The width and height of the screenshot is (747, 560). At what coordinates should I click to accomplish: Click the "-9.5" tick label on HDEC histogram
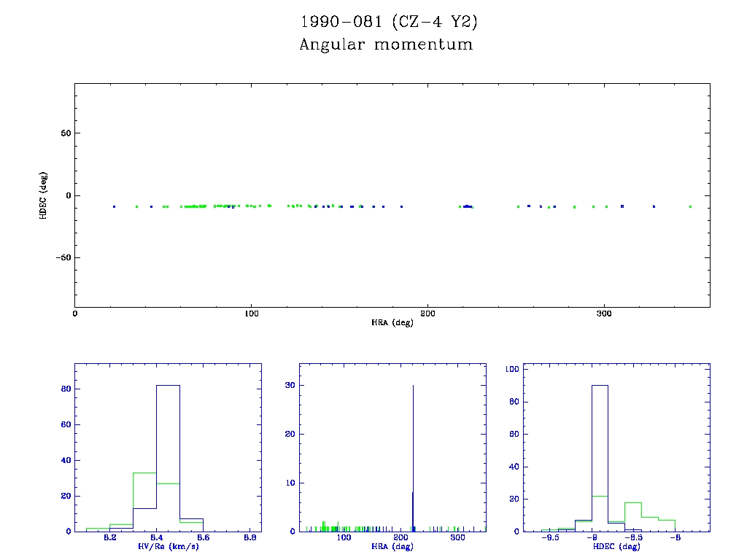[551, 538]
